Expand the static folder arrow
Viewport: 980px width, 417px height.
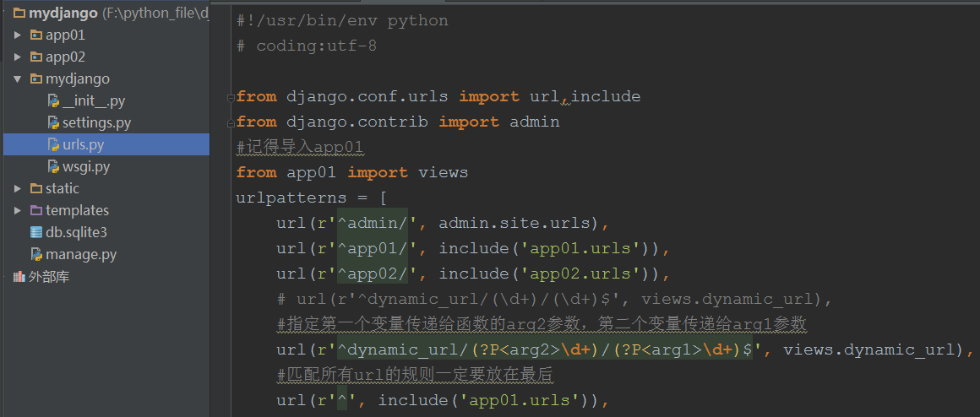pyautogui.click(x=18, y=188)
